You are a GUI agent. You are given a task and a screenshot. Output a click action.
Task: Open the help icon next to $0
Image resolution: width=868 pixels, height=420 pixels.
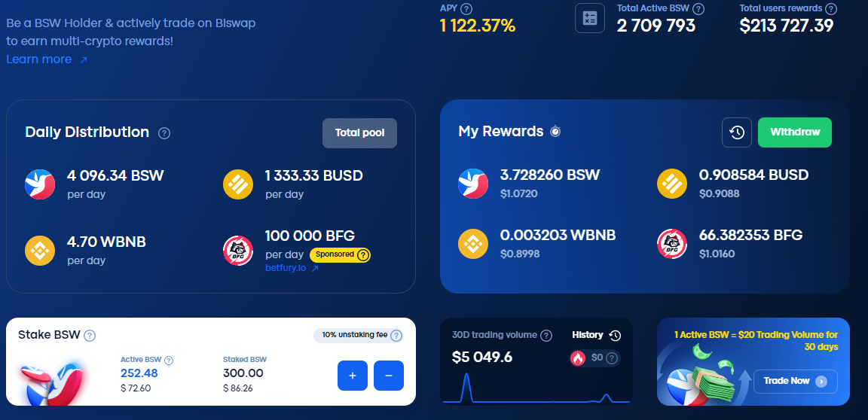click(x=611, y=358)
